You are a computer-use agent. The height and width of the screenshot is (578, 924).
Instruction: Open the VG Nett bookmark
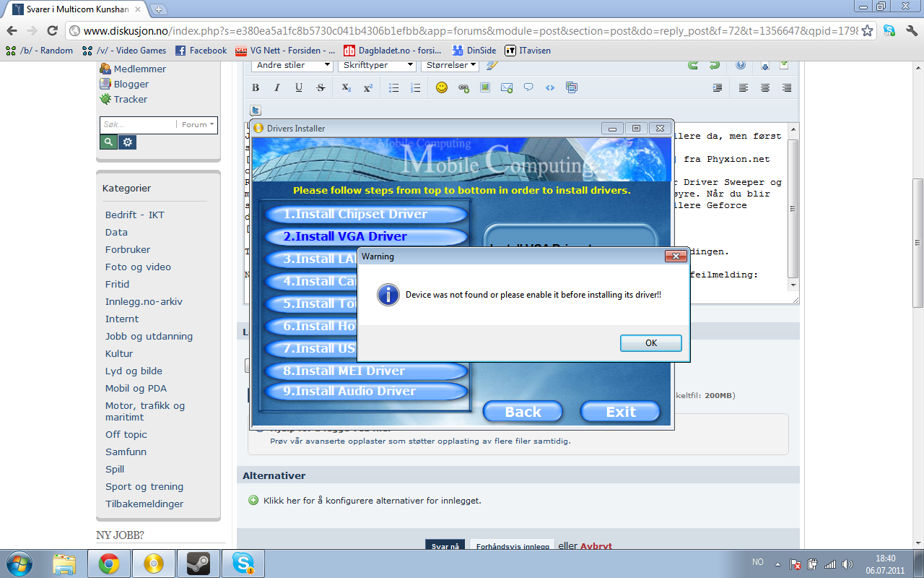coord(285,51)
